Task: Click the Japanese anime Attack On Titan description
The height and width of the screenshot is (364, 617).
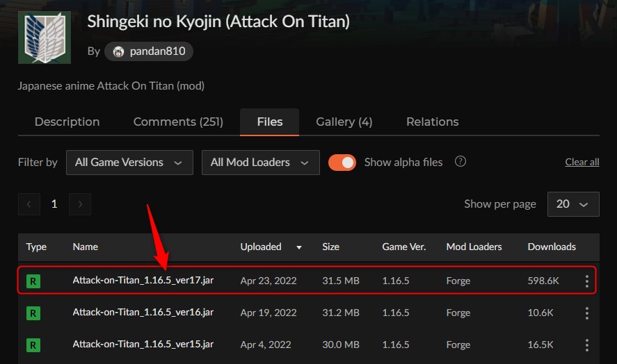Action: pos(111,85)
